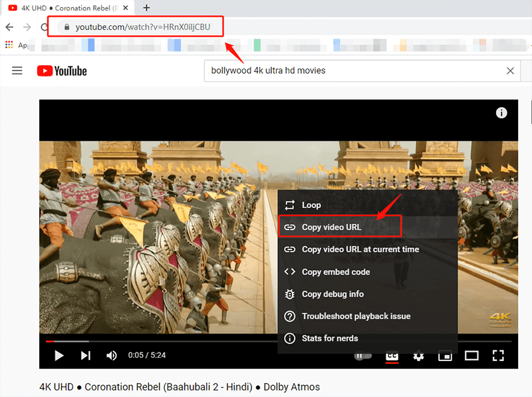Image resolution: width=532 pixels, height=397 pixels.
Task: Click the video info (i) icon in player
Action: (501, 112)
